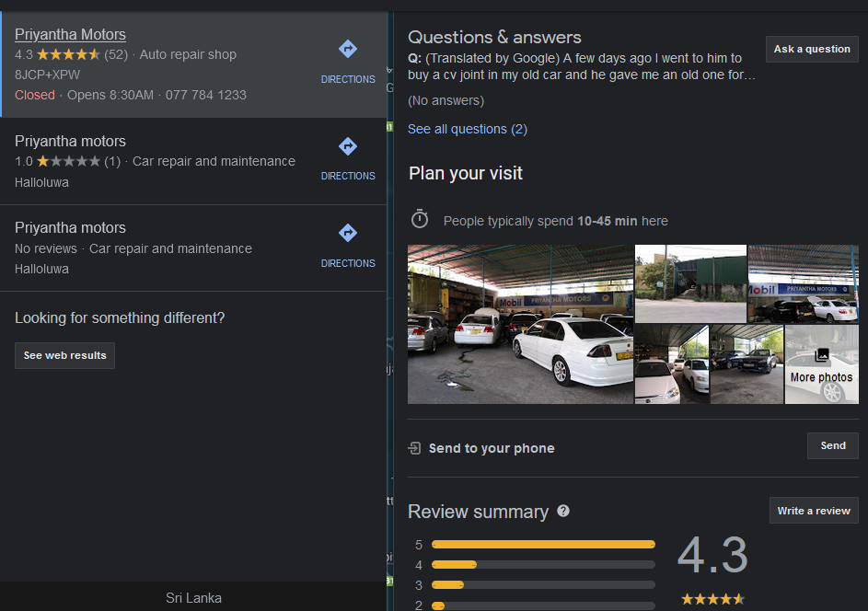Click the Sri Lanka region footer text
This screenshot has height=611, width=868.
193,598
